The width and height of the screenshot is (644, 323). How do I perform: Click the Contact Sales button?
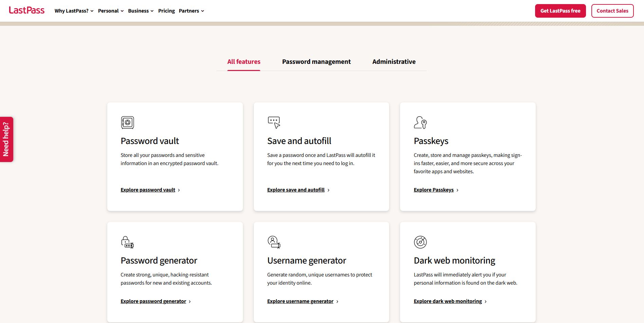612,11
